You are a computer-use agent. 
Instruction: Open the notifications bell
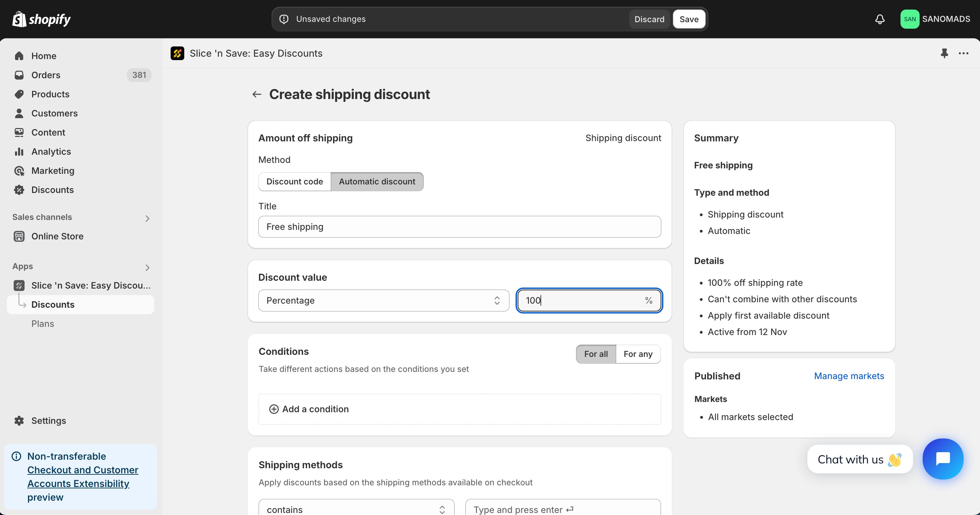click(x=880, y=19)
